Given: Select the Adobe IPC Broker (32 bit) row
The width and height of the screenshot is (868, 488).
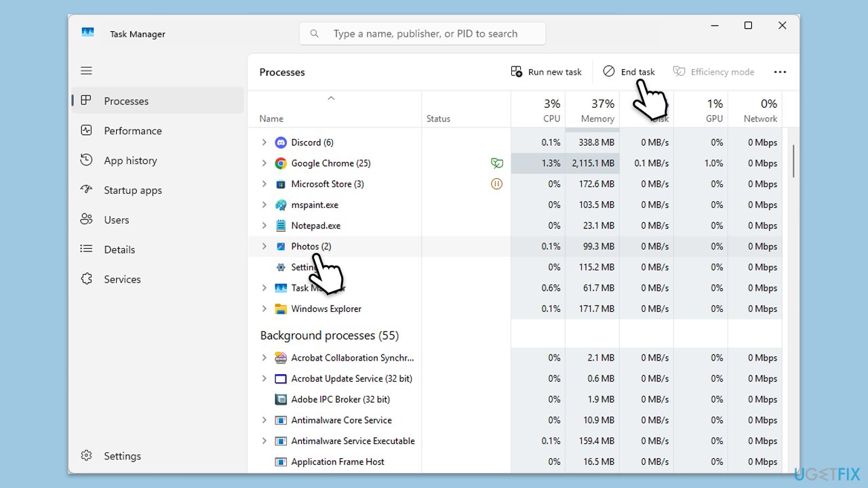Looking at the screenshot, I should pos(515,400).
